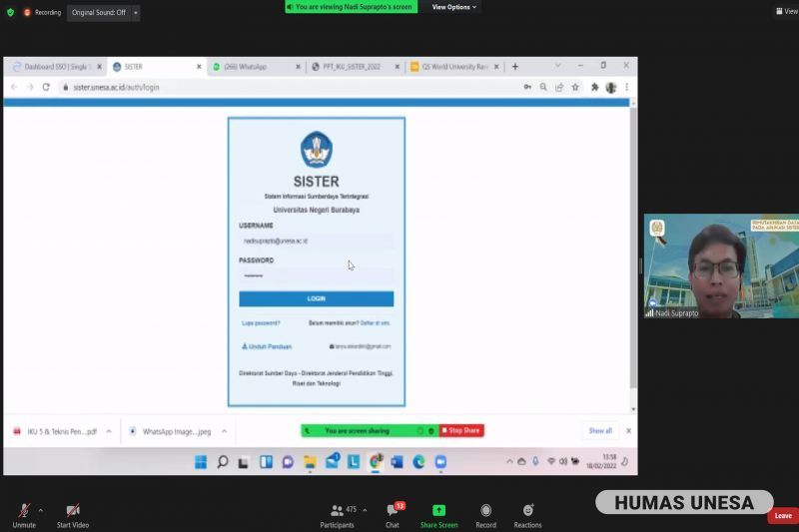
Task: Click the browser Back arrow
Action: click(x=14, y=87)
